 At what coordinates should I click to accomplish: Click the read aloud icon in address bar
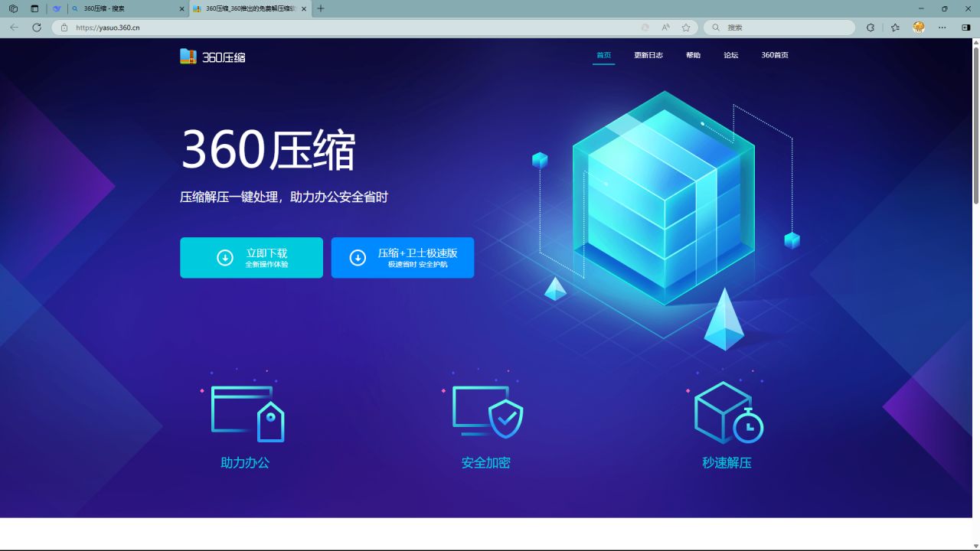tap(665, 28)
